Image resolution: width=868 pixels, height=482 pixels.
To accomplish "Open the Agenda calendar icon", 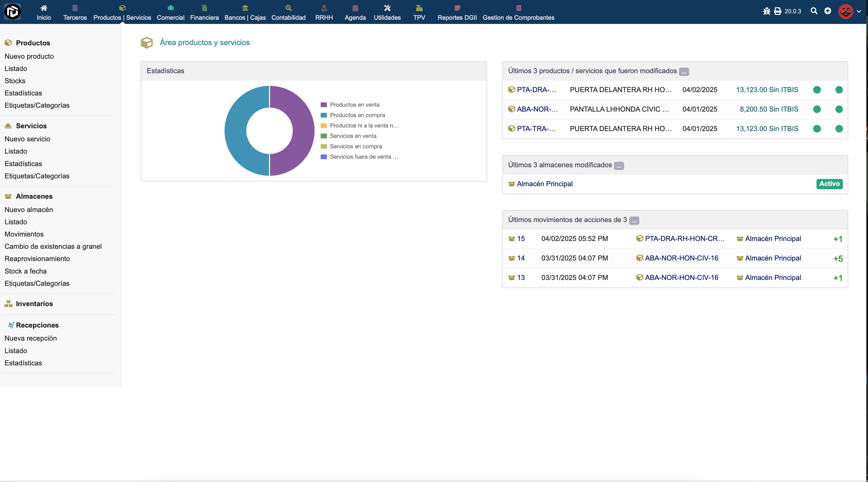I will tap(355, 8).
